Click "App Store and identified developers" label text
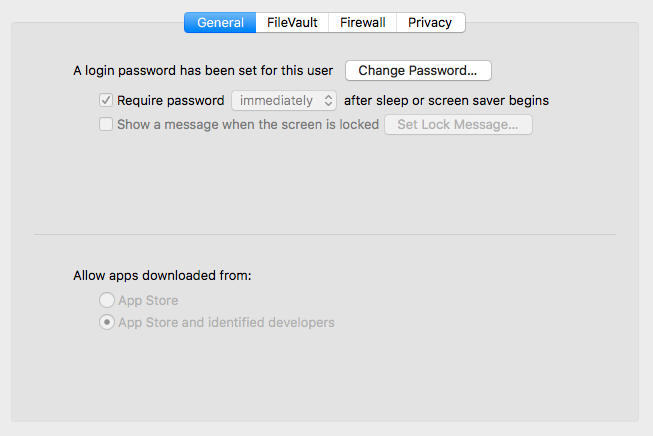 click(x=226, y=323)
